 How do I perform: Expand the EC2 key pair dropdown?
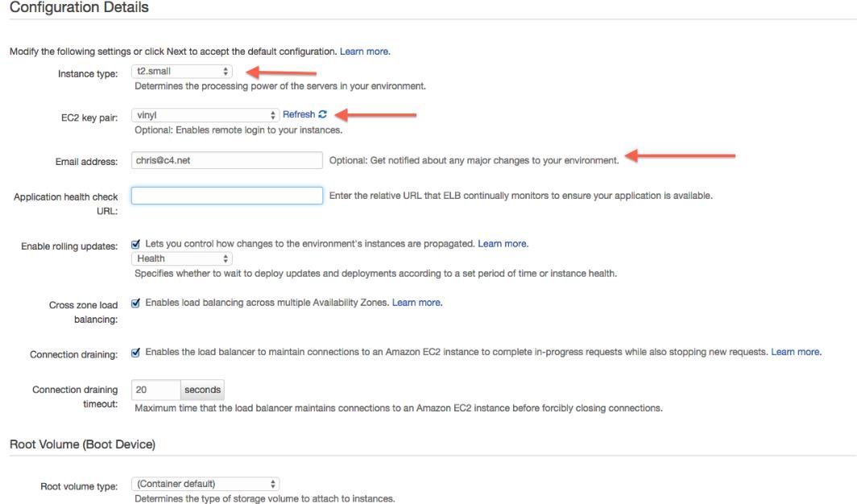(x=205, y=115)
